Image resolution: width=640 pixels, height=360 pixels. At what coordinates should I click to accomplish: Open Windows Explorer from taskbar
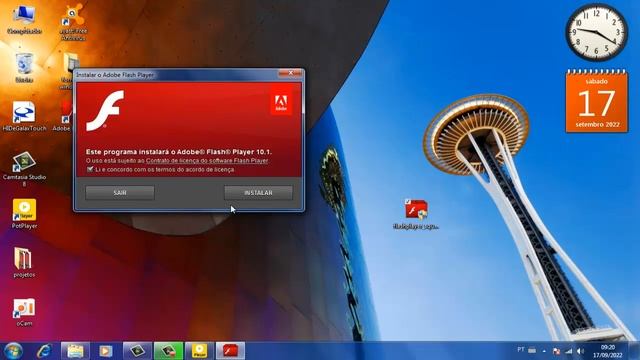[x=75, y=351]
